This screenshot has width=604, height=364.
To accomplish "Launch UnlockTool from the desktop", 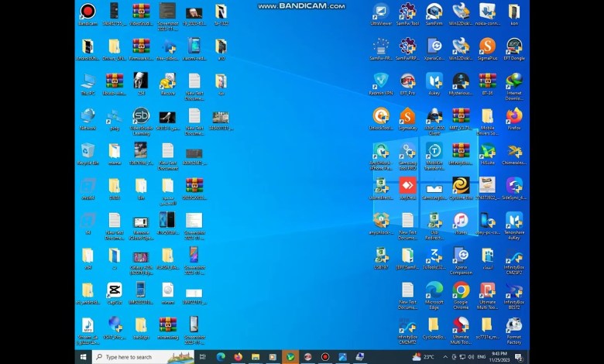I will point(381,118).
